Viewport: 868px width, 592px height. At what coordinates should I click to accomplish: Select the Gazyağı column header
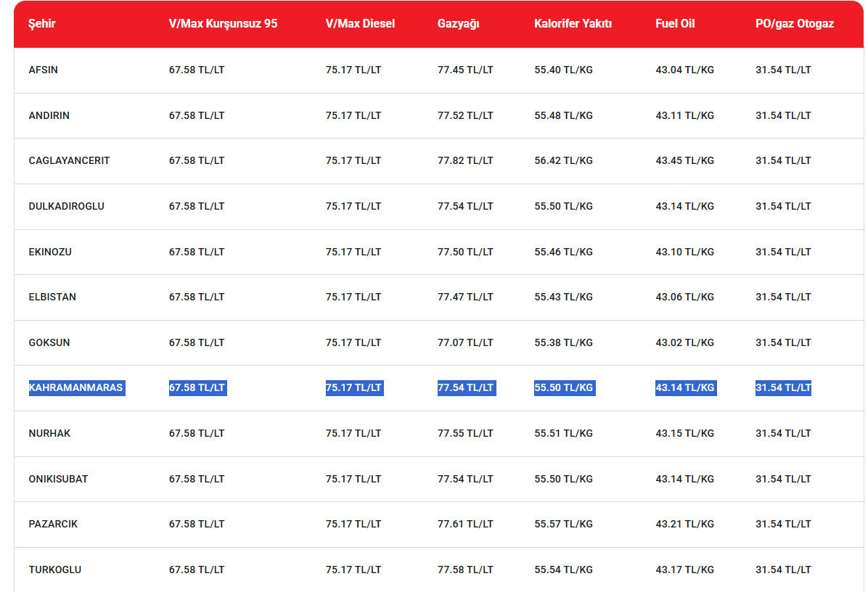point(459,24)
